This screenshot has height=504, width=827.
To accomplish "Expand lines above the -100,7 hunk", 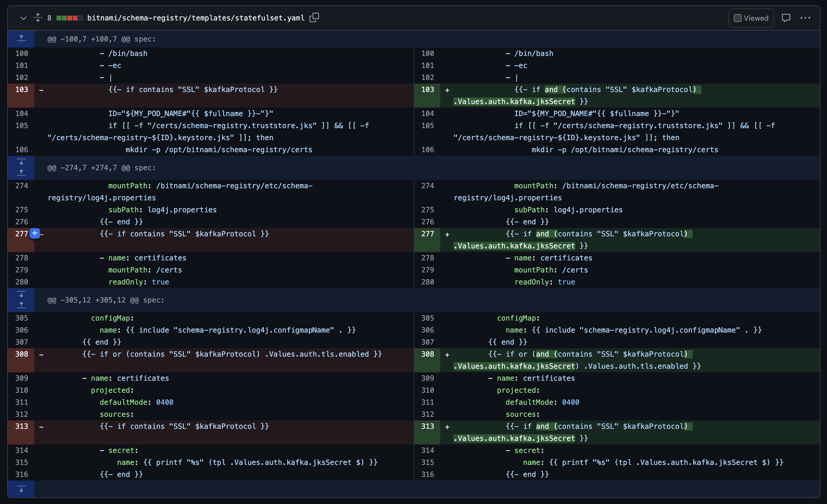I will pyautogui.click(x=21, y=39).
